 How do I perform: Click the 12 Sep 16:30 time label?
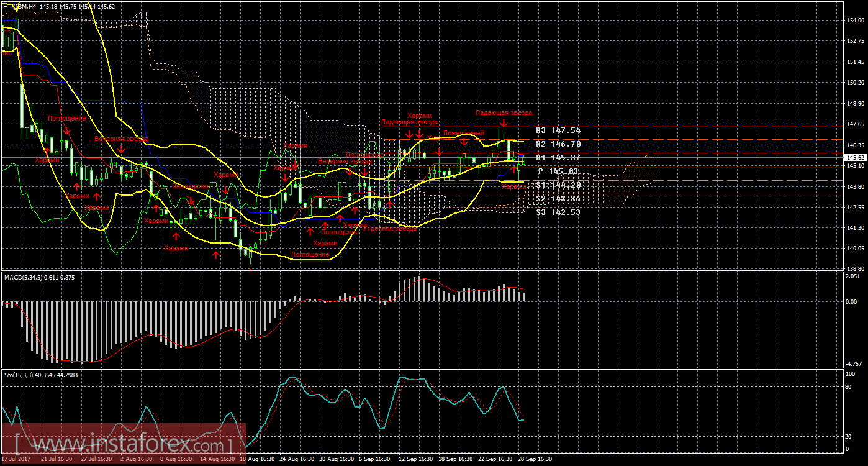(415, 460)
